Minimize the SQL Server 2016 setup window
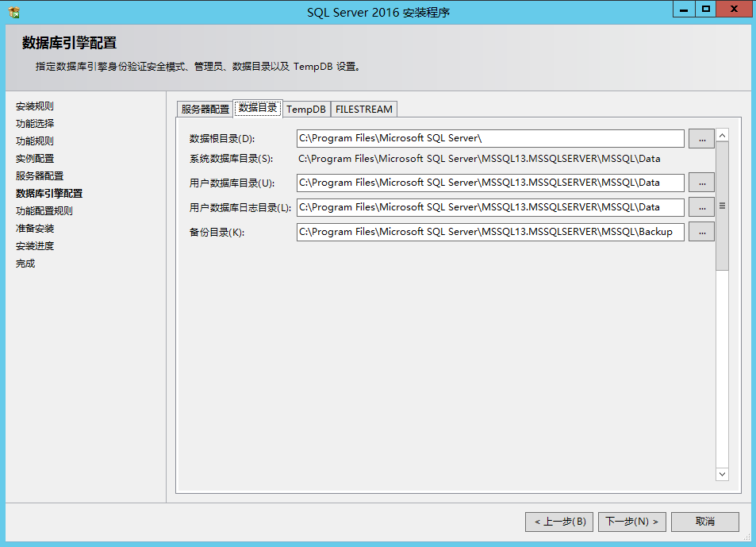 coord(684,10)
